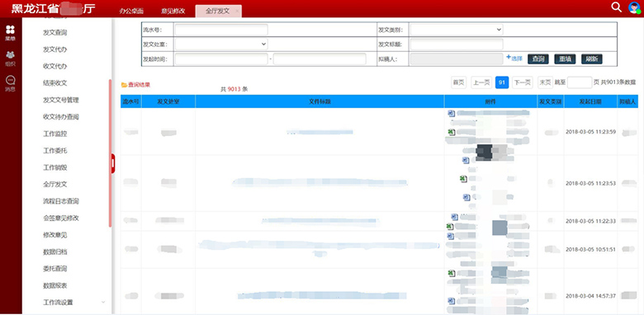Image resolution: width=644 pixels, height=315 pixels.
Task: Open the Excel attachment icon in first row
Action: (451, 132)
